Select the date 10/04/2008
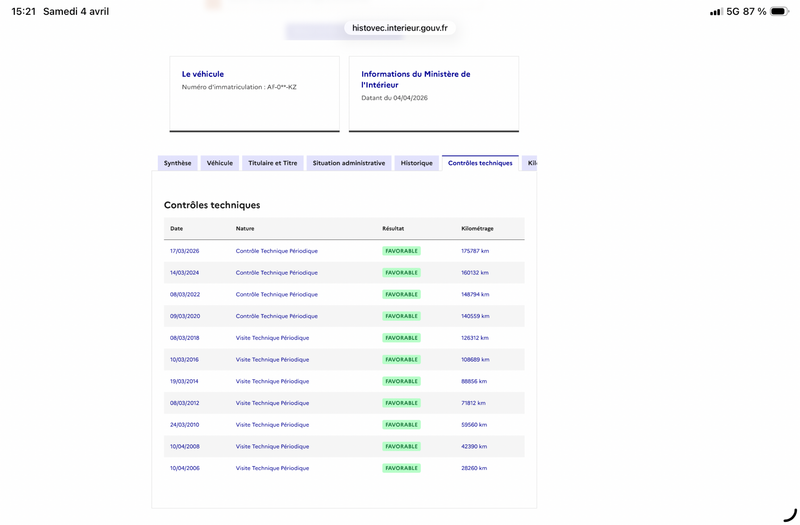Viewport: 800px width, 525px height. coord(185,446)
